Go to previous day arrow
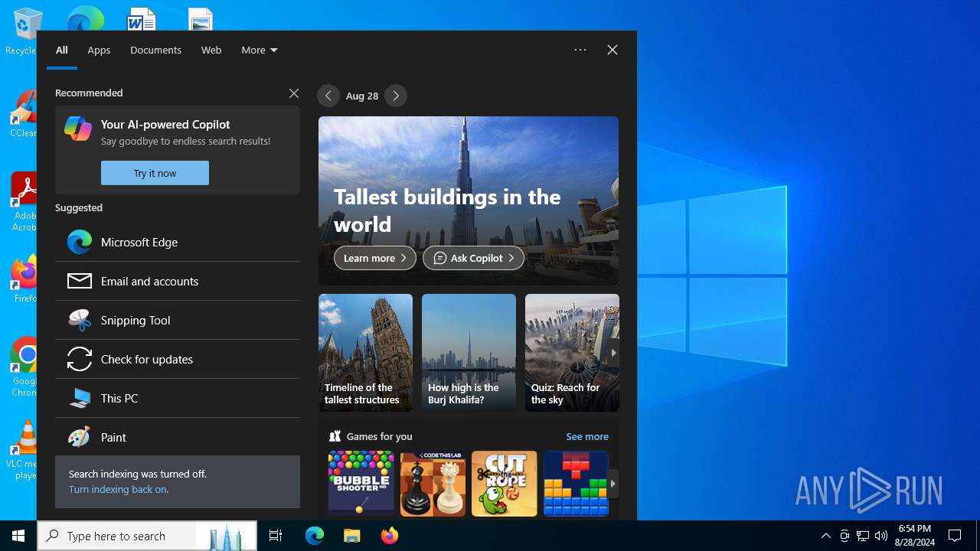This screenshot has height=551, width=980. tap(328, 96)
